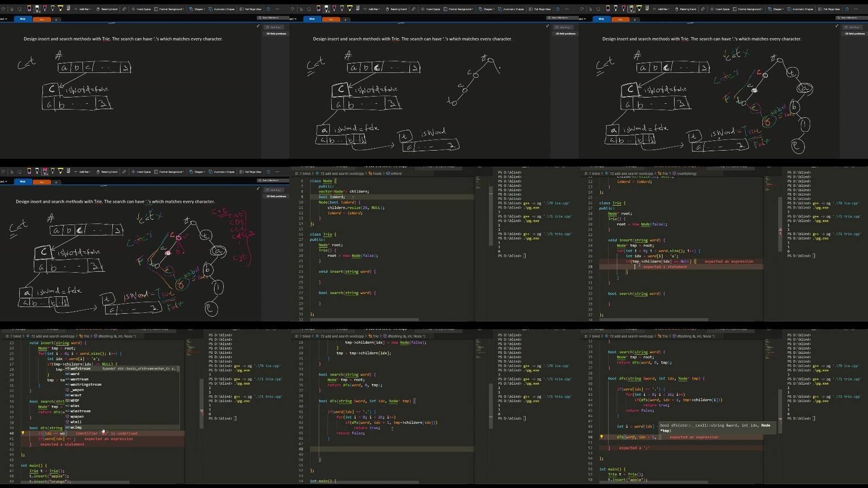Pick the pink pen in the top-left frame

click(45, 9)
